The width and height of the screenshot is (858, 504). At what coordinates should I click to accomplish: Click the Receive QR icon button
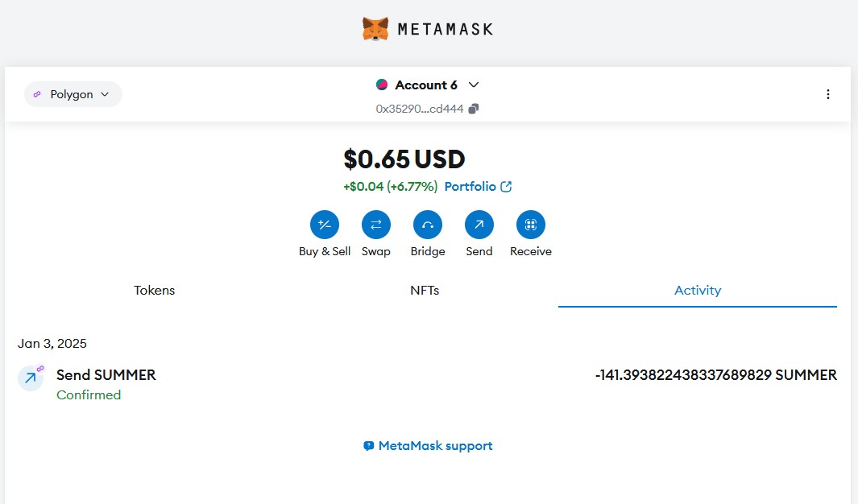tap(531, 225)
